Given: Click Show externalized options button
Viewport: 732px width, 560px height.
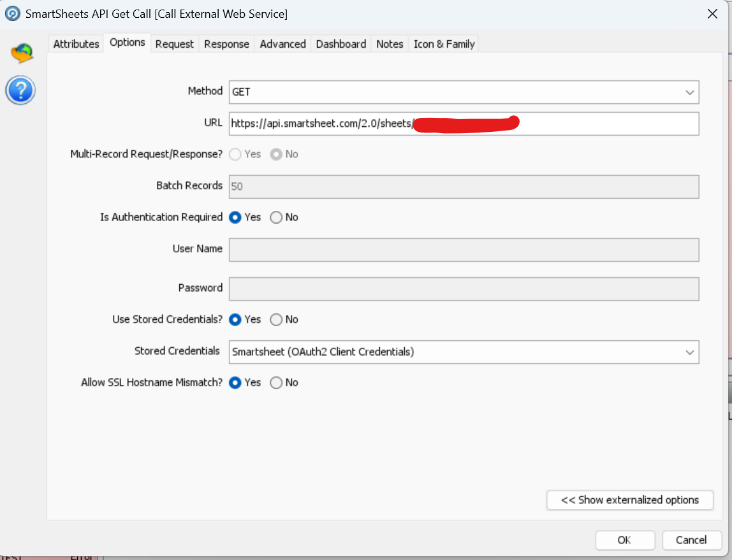Looking at the screenshot, I should click(630, 500).
